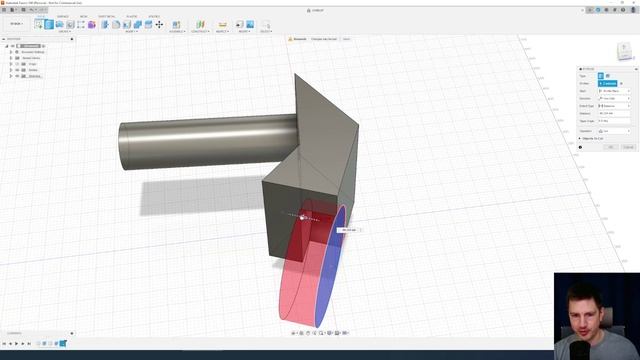Open the Operation dropdown showing Cut
The width and height of the screenshot is (640, 360).
point(614,131)
